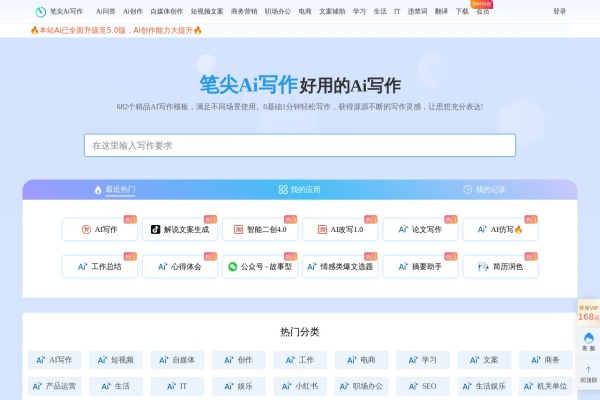The height and width of the screenshot is (400, 600).
Task: Open the 翻译 nav item
Action: pyautogui.click(x=441, y=11)
